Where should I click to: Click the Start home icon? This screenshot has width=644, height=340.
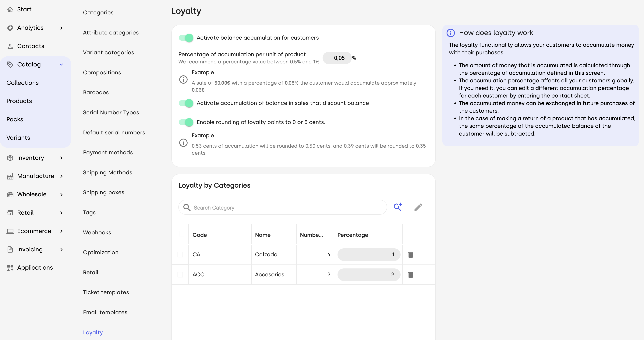tap(10, 9)
